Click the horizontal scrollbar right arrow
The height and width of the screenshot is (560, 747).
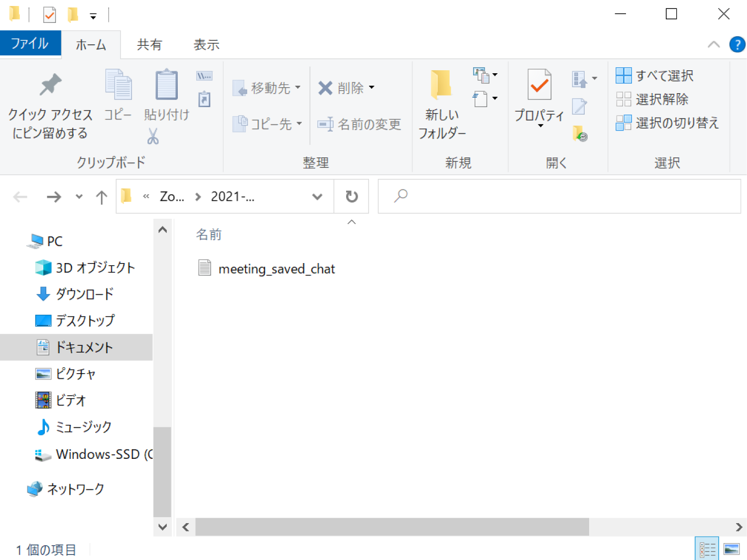(739, 527)
